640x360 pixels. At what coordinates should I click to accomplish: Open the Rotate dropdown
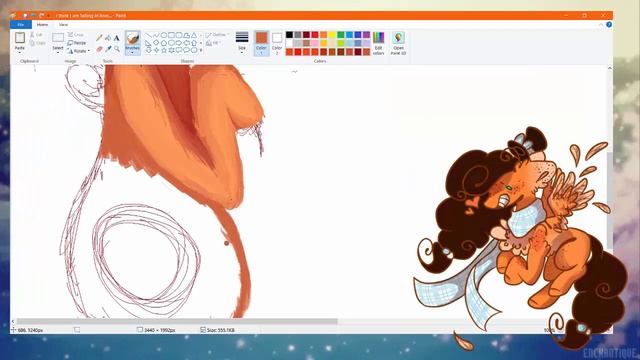(78, 51)
